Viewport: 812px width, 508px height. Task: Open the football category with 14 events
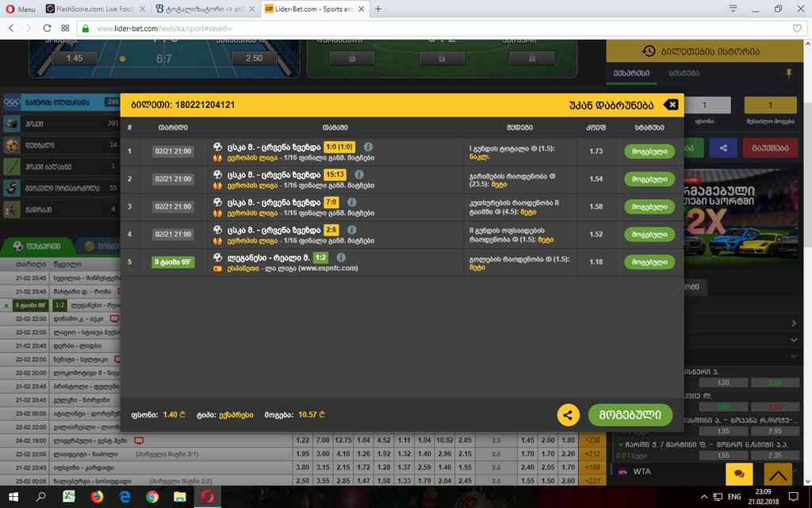click(x=62, y=145)
